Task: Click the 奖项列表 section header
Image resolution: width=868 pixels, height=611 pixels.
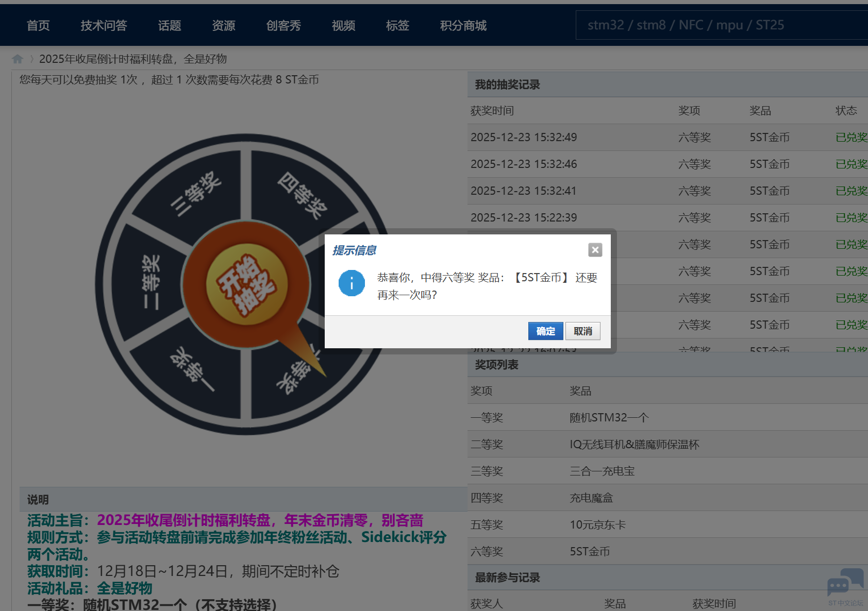Action: point(667,365)
